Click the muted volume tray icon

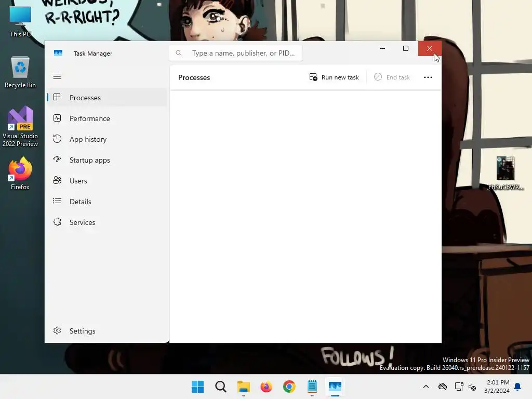[x=472, y=387]
